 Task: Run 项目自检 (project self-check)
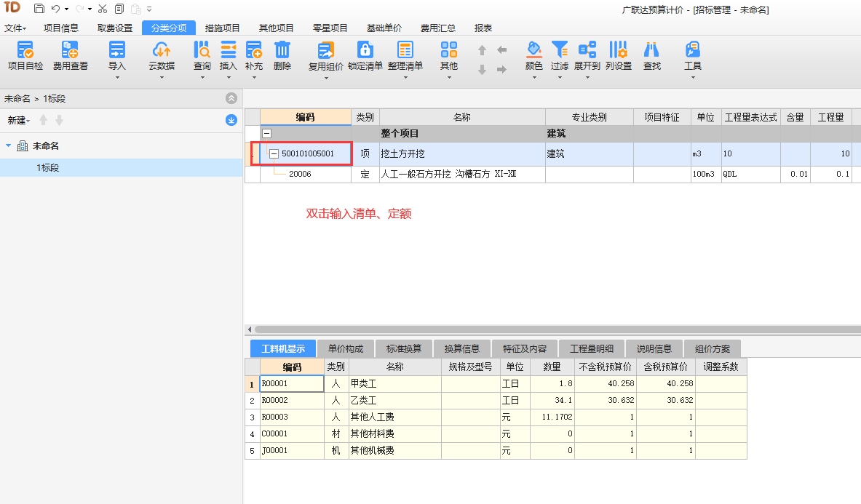coord(25,57)
